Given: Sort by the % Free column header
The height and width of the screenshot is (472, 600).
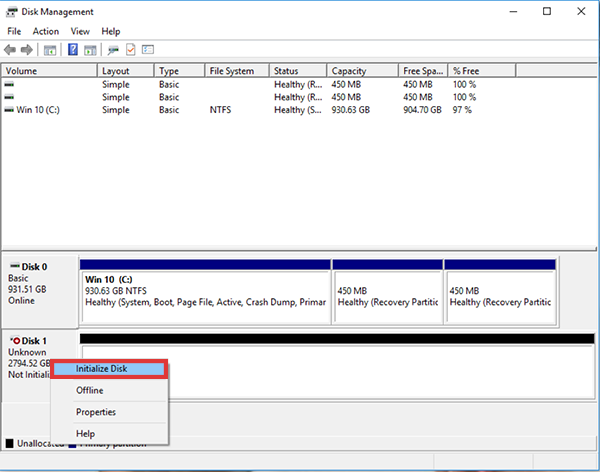Looking at the screenshot, I should [x=482, y=71].
